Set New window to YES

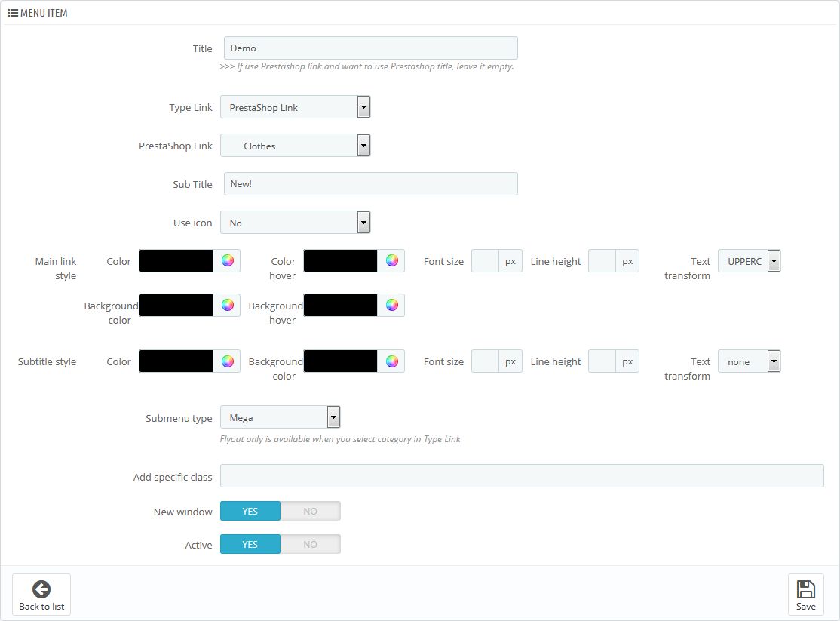250,512
